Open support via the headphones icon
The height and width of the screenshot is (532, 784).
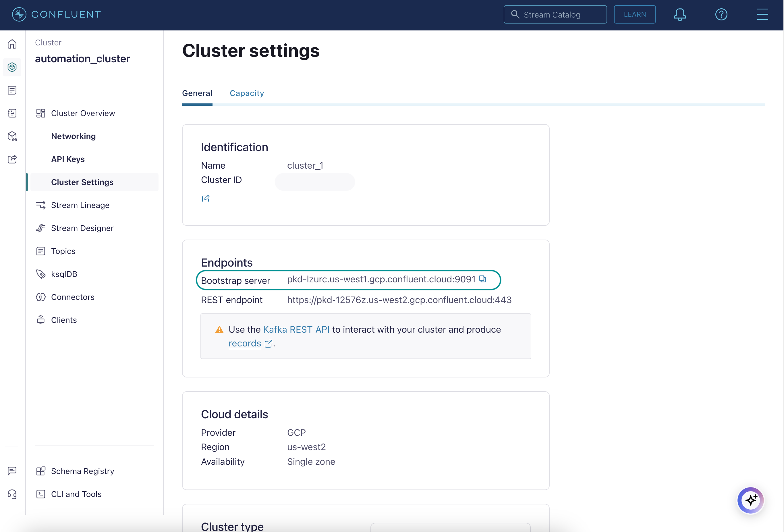(12, 494)
